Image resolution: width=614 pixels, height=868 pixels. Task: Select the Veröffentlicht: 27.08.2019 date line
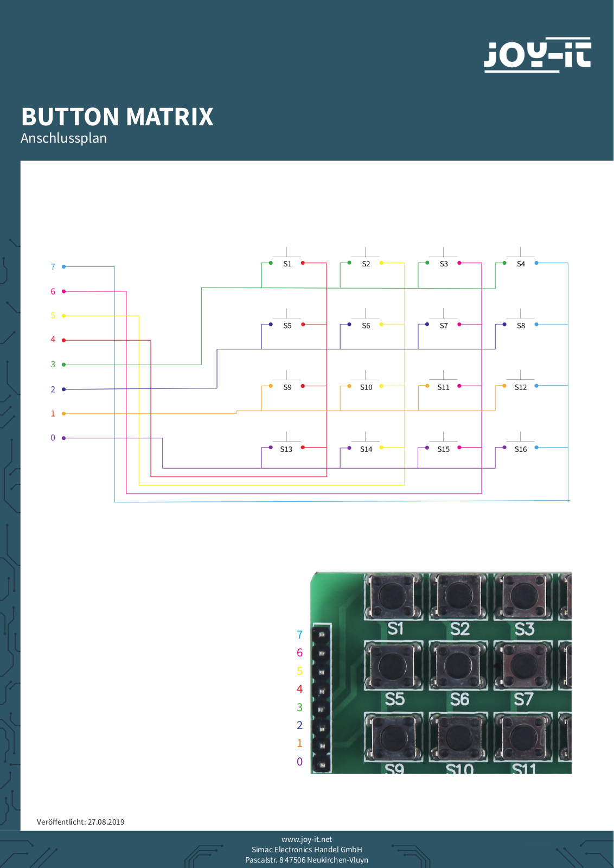[80, 822]
